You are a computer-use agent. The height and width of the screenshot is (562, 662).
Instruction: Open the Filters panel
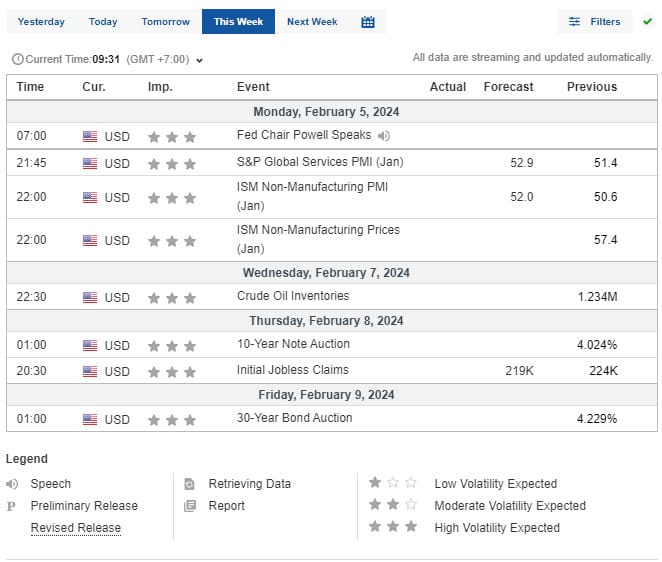click(x=594, y=22)
